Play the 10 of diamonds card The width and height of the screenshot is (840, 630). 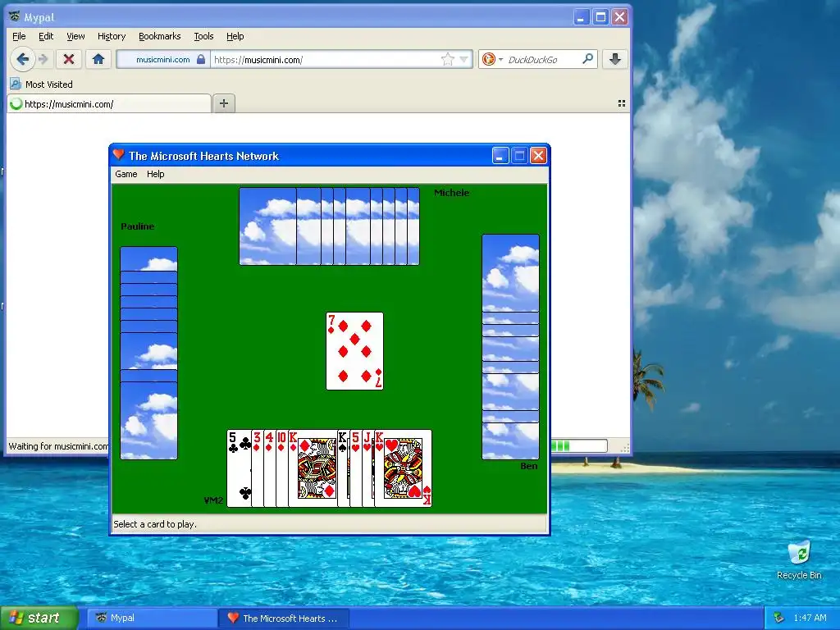click(x=282, y=468)
